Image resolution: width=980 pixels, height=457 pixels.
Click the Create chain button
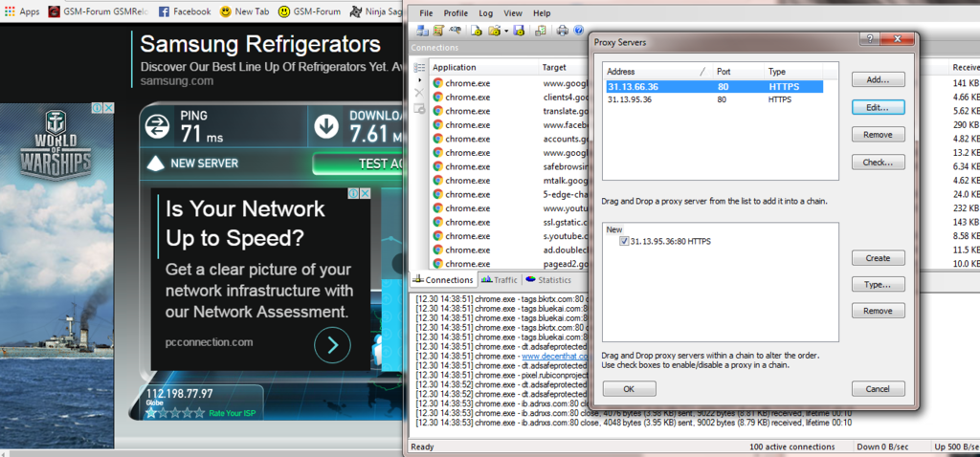pos(879,258)
